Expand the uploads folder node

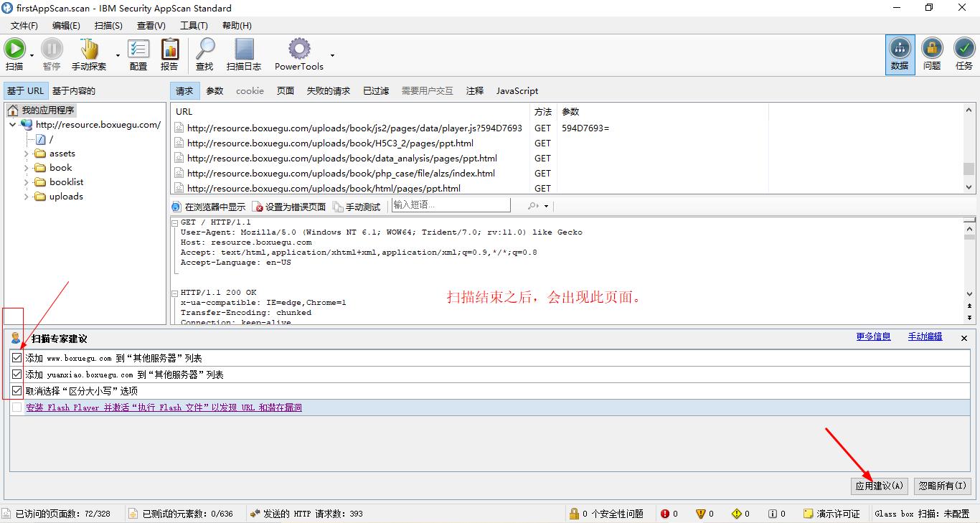tap(27, 197)
